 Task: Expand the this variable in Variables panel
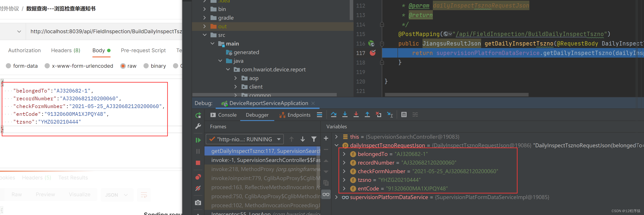336,137
